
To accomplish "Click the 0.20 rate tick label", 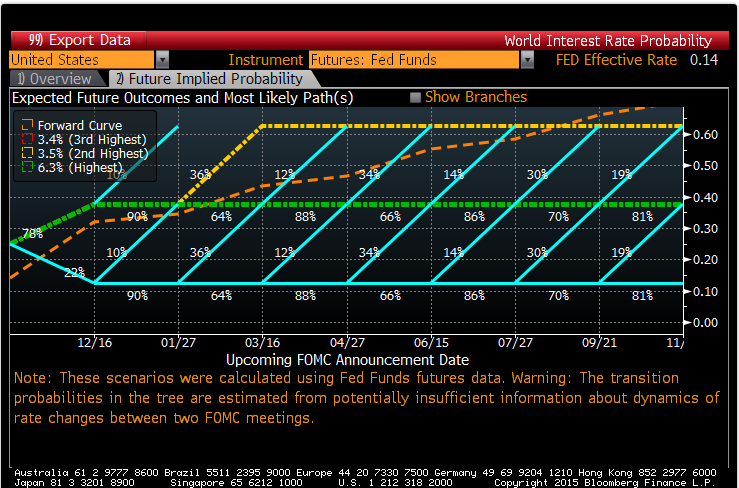I will pos(705,260).
